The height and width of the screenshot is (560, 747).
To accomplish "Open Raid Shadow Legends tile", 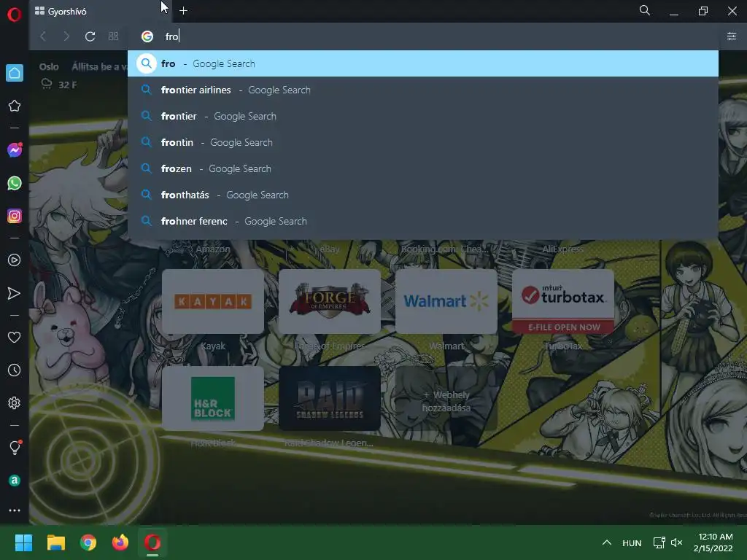I will (330, 398).
